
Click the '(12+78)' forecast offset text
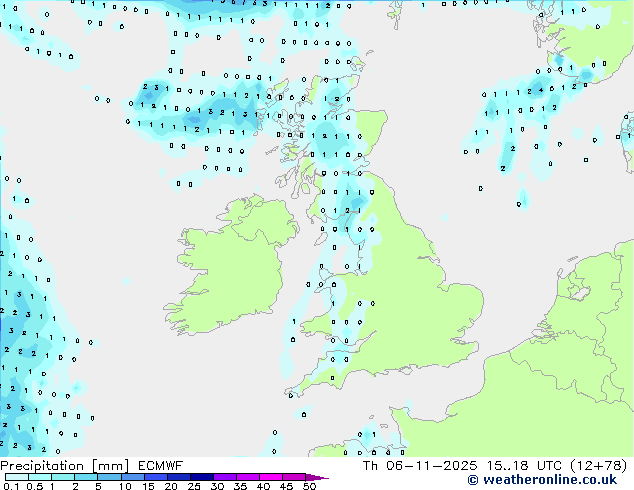tap(598, 466)
